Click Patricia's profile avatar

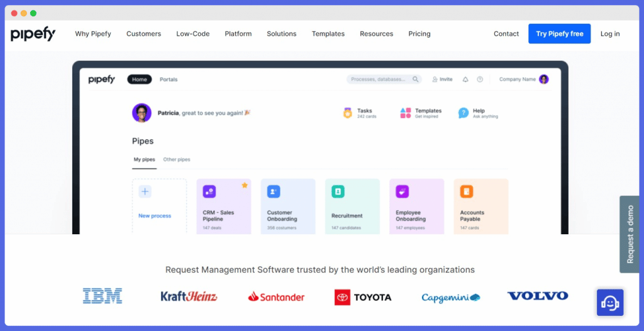[x=142, y=113]
